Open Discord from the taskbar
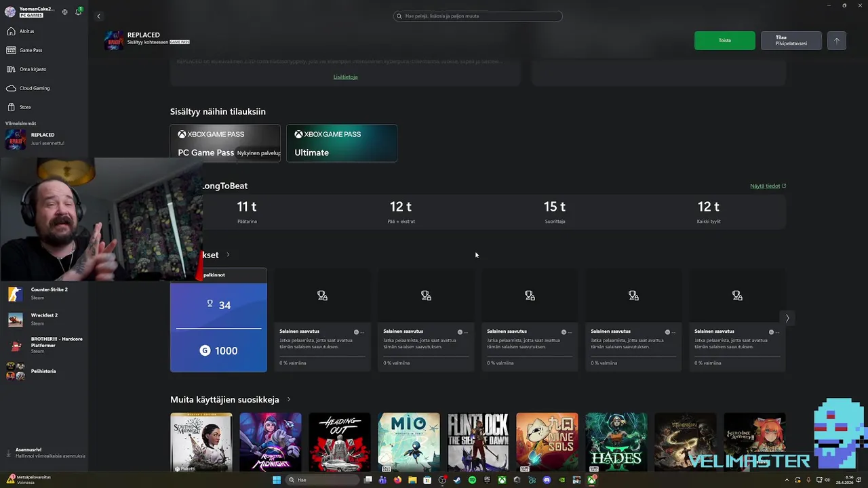The width and height of the screenshot is (868, 488). 547,480
